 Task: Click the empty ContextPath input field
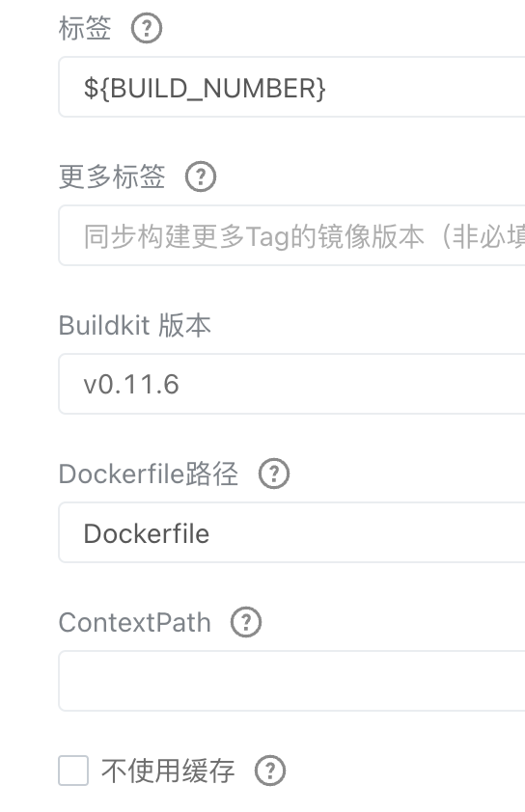point(291,681)
